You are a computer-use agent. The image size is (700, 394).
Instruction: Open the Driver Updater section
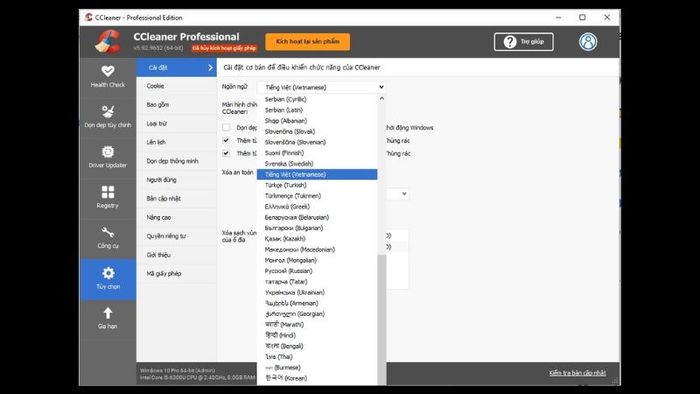(x=108, y=157)
